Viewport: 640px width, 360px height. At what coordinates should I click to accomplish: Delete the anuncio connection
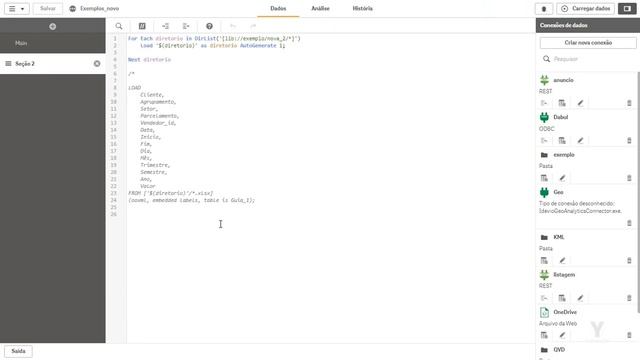629,103
